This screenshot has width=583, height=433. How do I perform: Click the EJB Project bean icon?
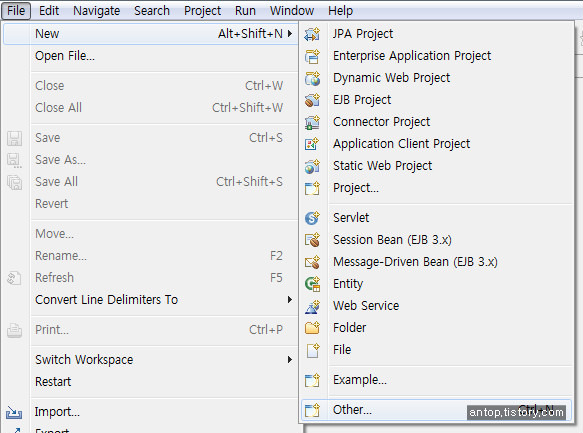tap(312, 100)
